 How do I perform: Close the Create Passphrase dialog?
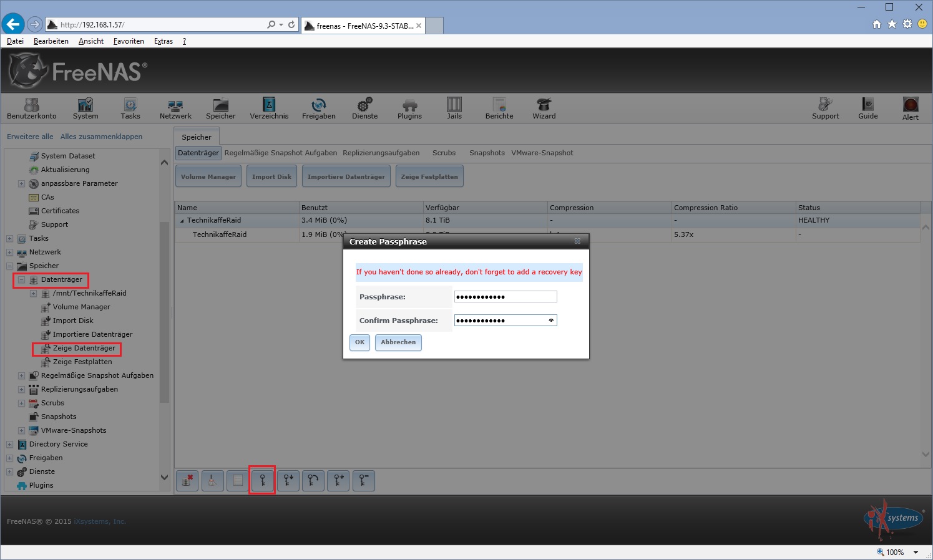tap(577, 241)
